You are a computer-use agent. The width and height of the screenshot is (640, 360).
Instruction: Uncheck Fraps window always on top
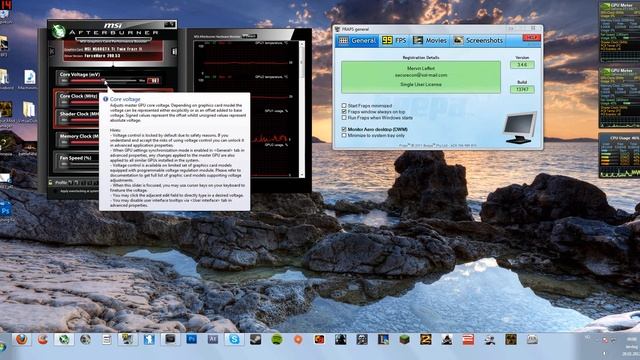click(344, 111)
